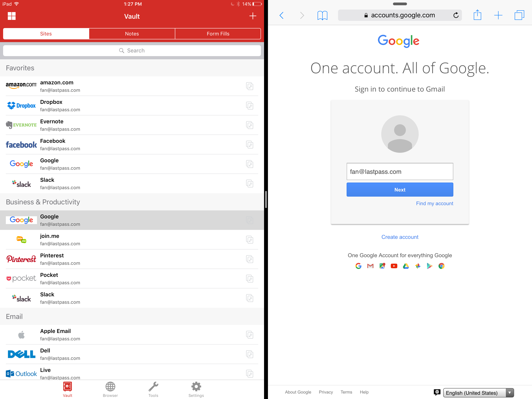
Task: Open Vault in bottom tab bar
Action: tap(68, 390)
